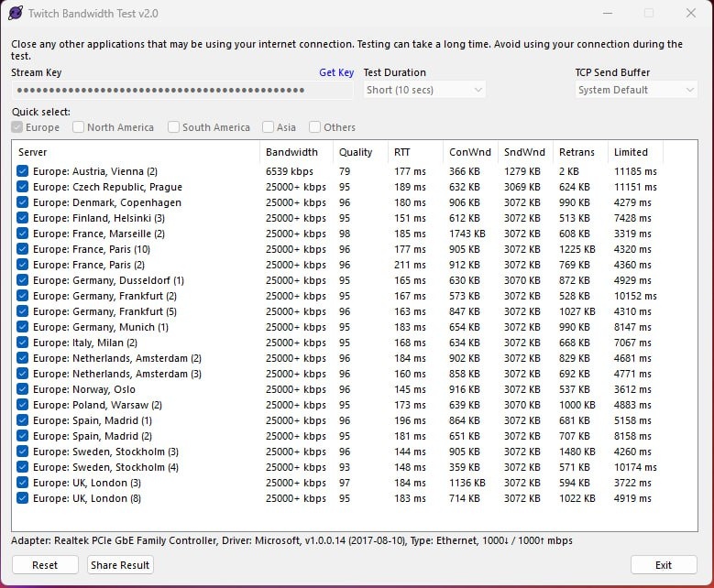This screenshot has height=588, width=714.
Task: Sort by the SndWnd column header
Action: 526,152
